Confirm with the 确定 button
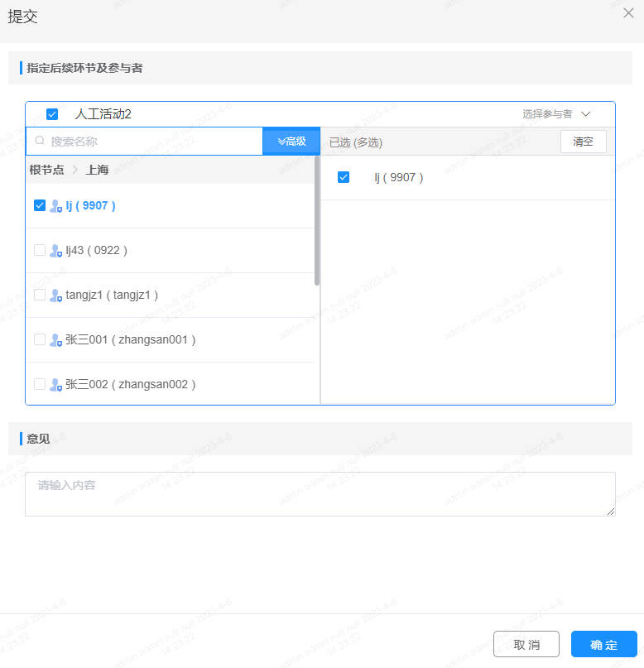Viewport: 644px width, 668px height. pyautogui.click(x=603, y=645)
